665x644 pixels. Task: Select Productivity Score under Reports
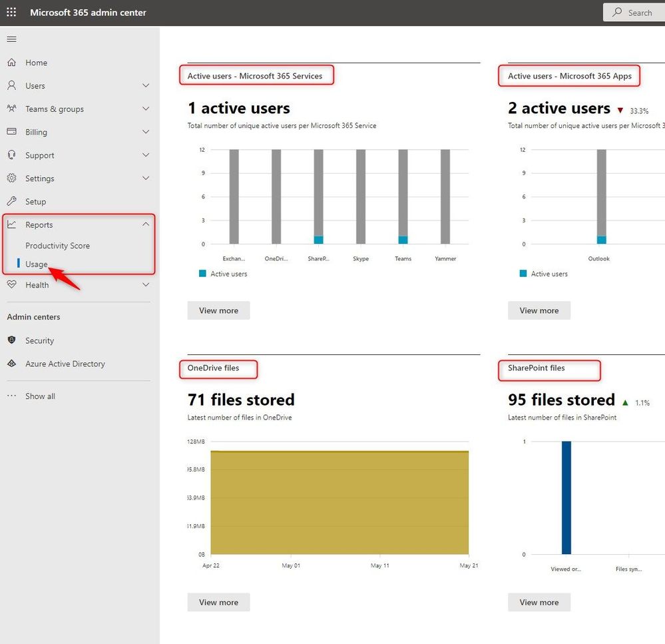[58, 246]
